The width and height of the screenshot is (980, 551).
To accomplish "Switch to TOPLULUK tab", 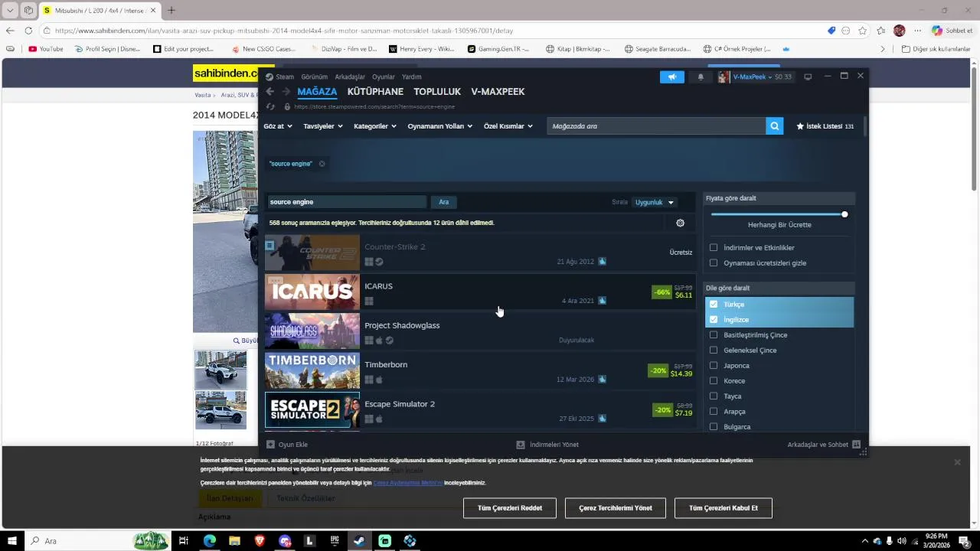I will pos(437,92).
